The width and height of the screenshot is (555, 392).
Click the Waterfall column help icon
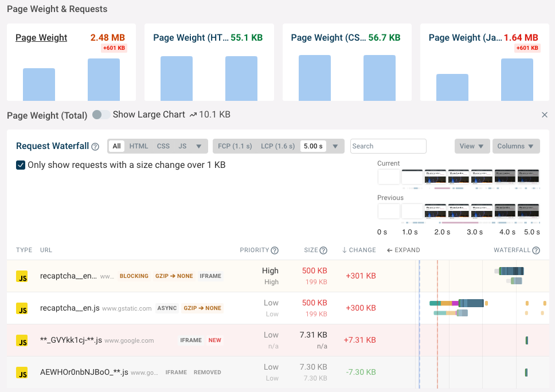click(x=536, y=250)
